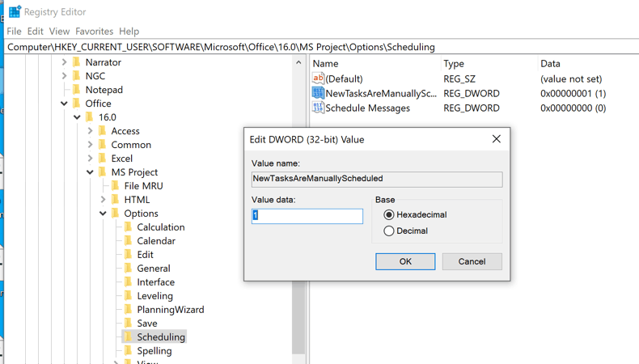Expand the NGC key
Image resolution: width=639 pixels, height=364 pixels.
click(x=64, y=76)
